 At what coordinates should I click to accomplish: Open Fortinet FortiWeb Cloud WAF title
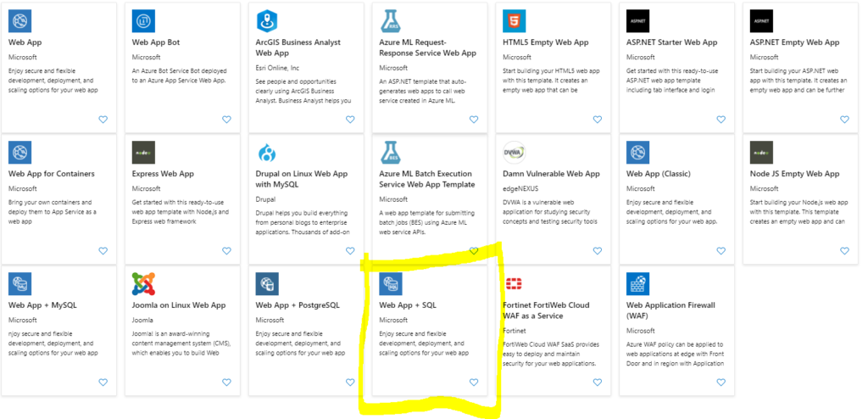click(546, 310)
